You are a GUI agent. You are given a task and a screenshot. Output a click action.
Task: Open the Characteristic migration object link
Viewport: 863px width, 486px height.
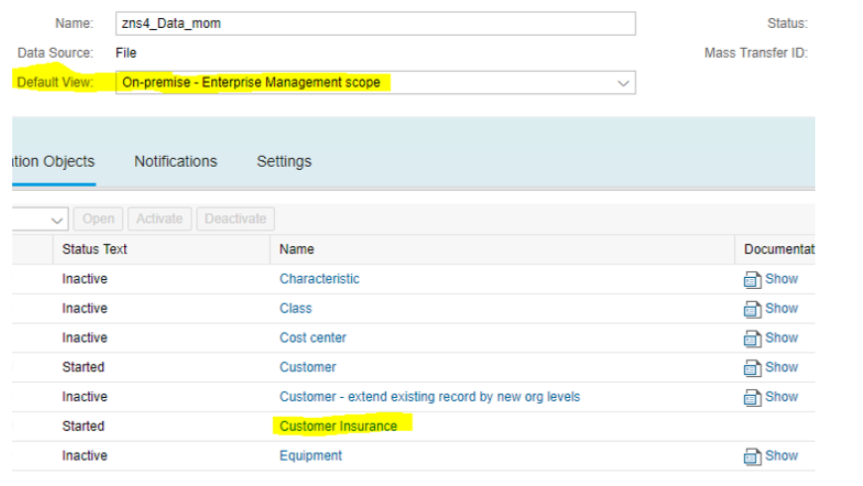point(319,279)
